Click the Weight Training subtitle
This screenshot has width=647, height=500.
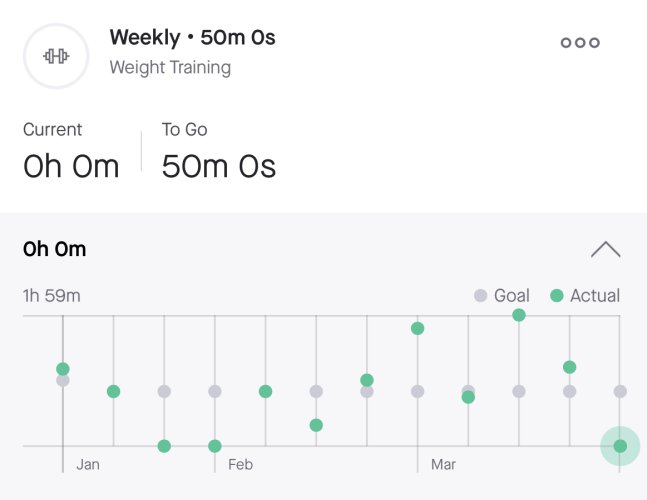click(x=170, y=68)
